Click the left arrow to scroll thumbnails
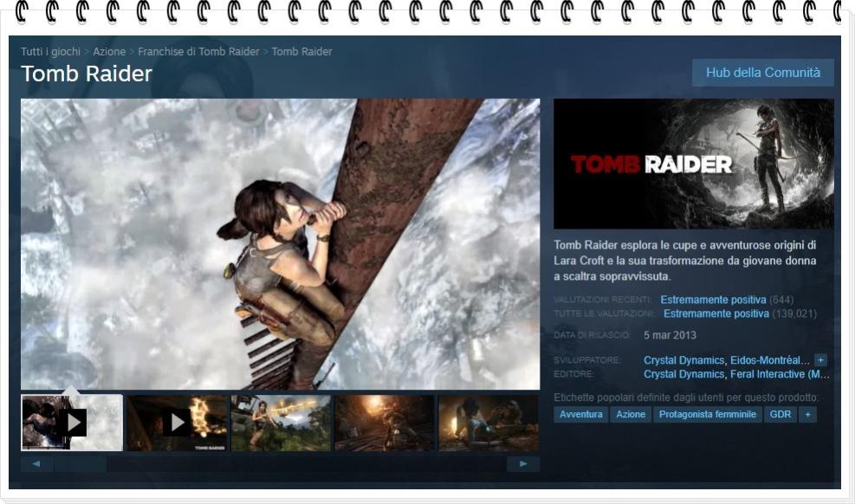Viewport: 855px width, 504px height. click(x=36, y=464)
